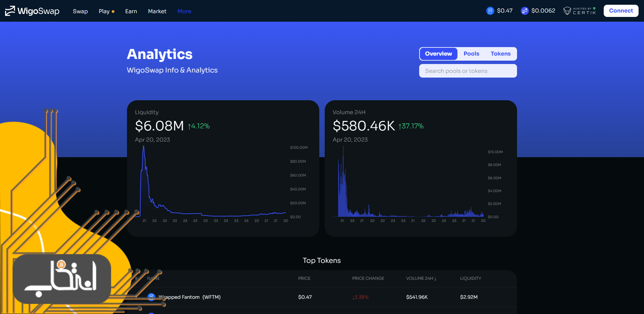Click the WIGO token price icon

click(x=524, y=11)
